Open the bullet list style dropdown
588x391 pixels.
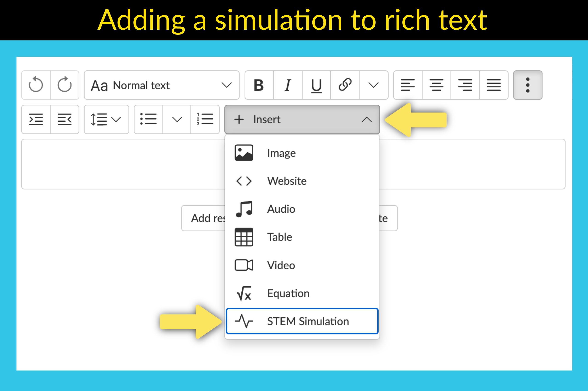177,119
